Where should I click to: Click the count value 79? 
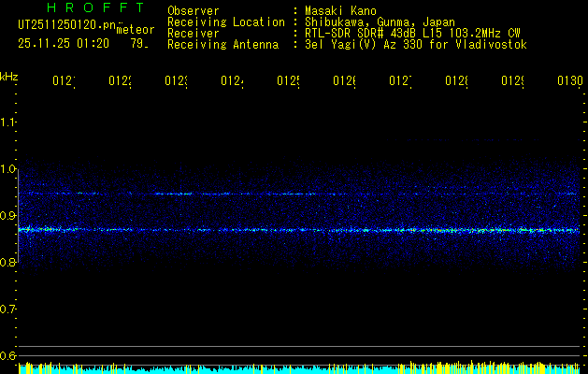[139, 44]
